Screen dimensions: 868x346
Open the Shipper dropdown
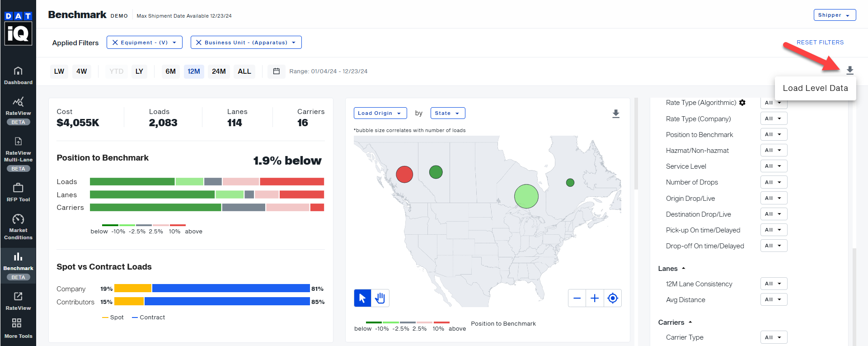(x=835, y=15)
